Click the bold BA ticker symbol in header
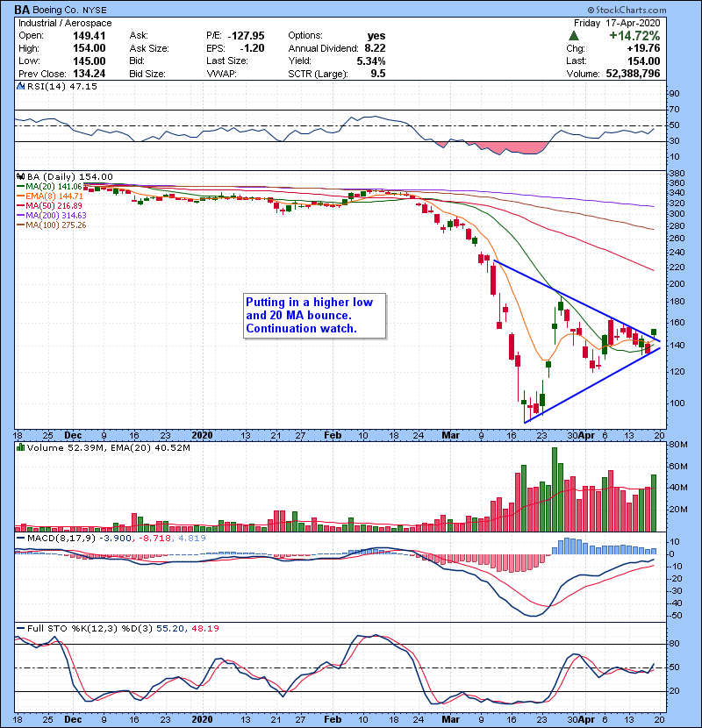 pos(22,10)
